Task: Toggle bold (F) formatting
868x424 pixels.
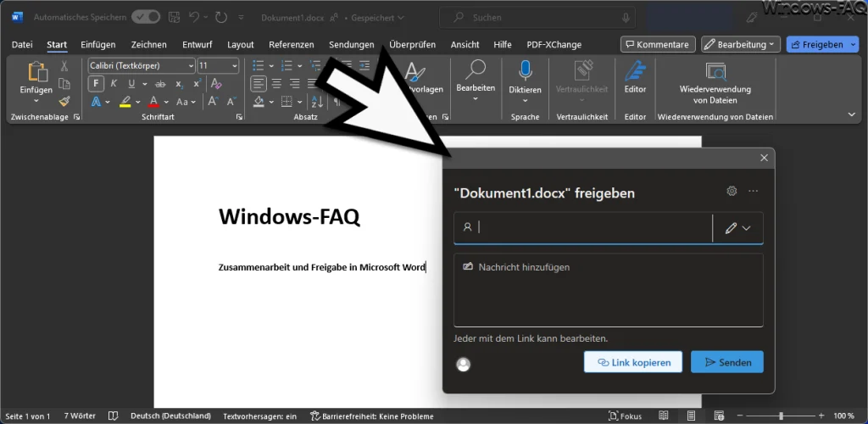Action: click(97, 84)
